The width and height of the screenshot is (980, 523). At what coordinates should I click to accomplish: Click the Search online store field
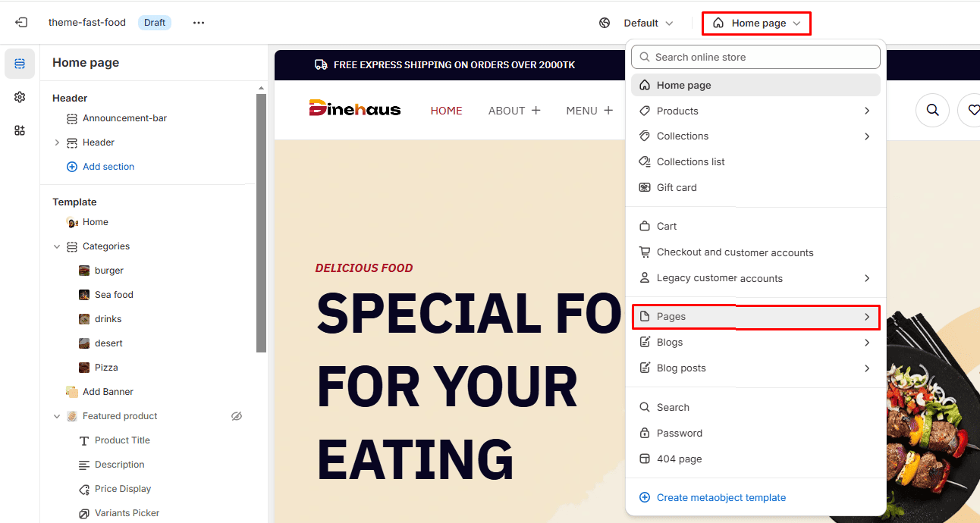tap(755, 57)
